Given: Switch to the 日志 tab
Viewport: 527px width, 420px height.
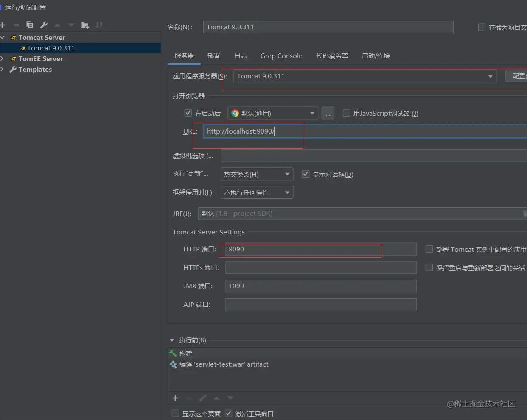Looking at the screenshot, I should (x=241, y=56).
